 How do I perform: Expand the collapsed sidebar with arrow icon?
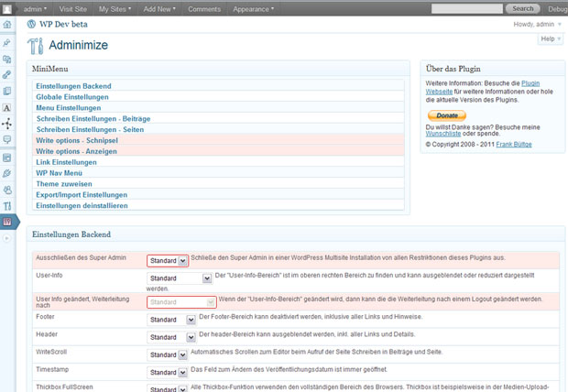tap(6, 238)
